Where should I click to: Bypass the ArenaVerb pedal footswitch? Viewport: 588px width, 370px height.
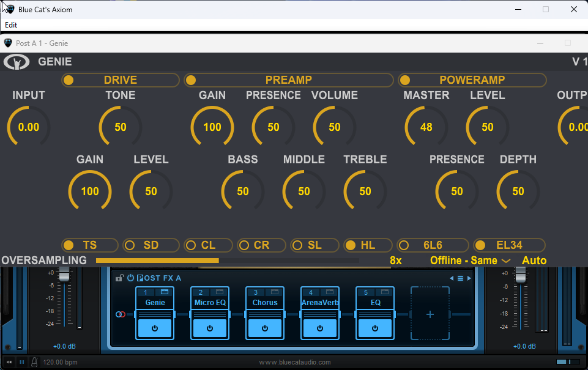320,328
